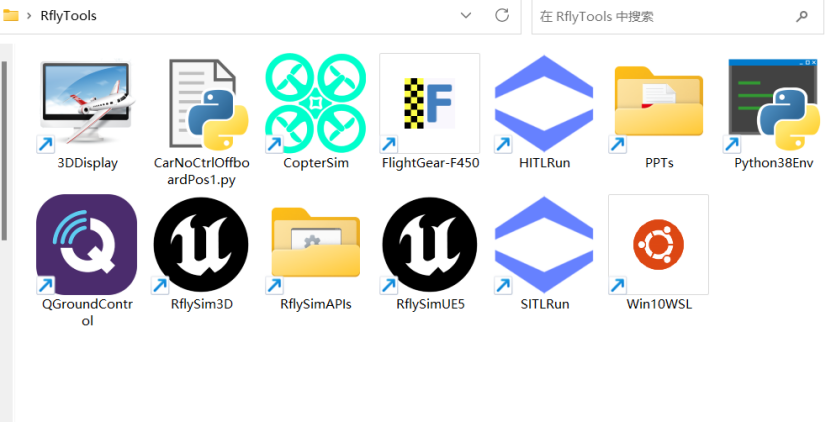The height and width of the screenshot is (422, 831).
Task: Click the CopterSim file name label
Action: [x=316, y=163]
